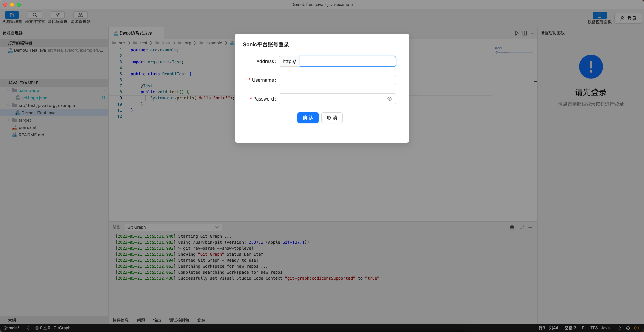Screen dimensions: 644x332
Task: Click LF line ending status
Action: click(582, 328)
